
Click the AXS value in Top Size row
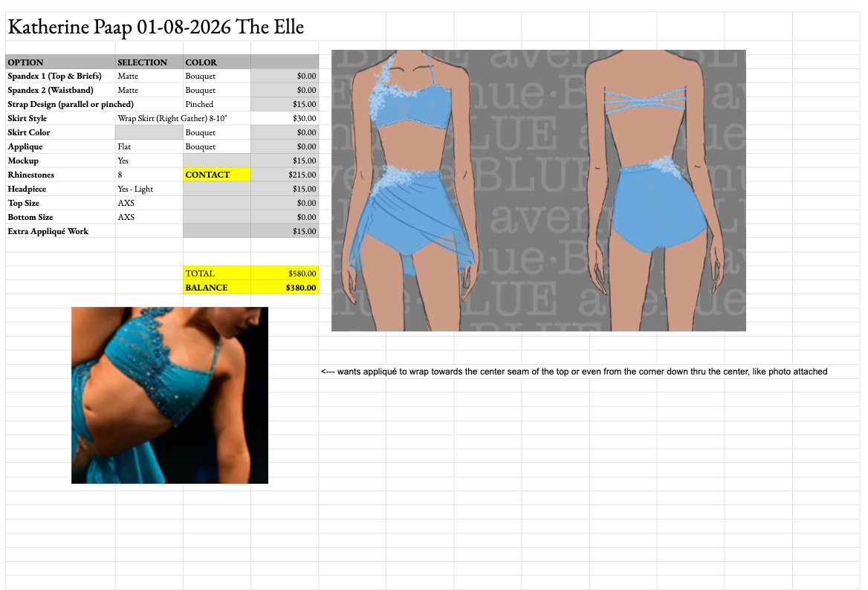coord(149,203)
